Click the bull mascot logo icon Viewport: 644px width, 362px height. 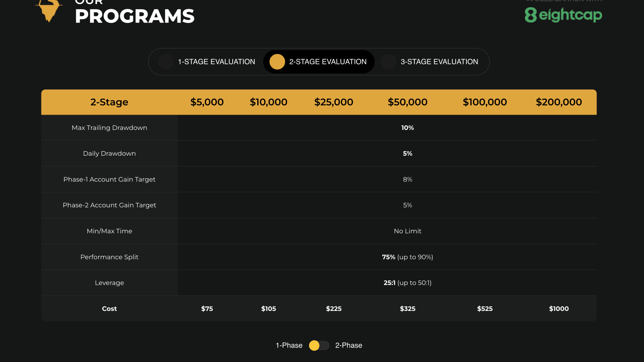point(48,10)
